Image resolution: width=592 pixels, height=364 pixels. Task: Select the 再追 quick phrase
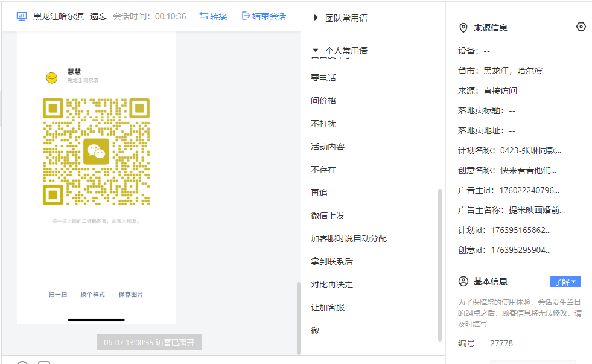point(319,193)
